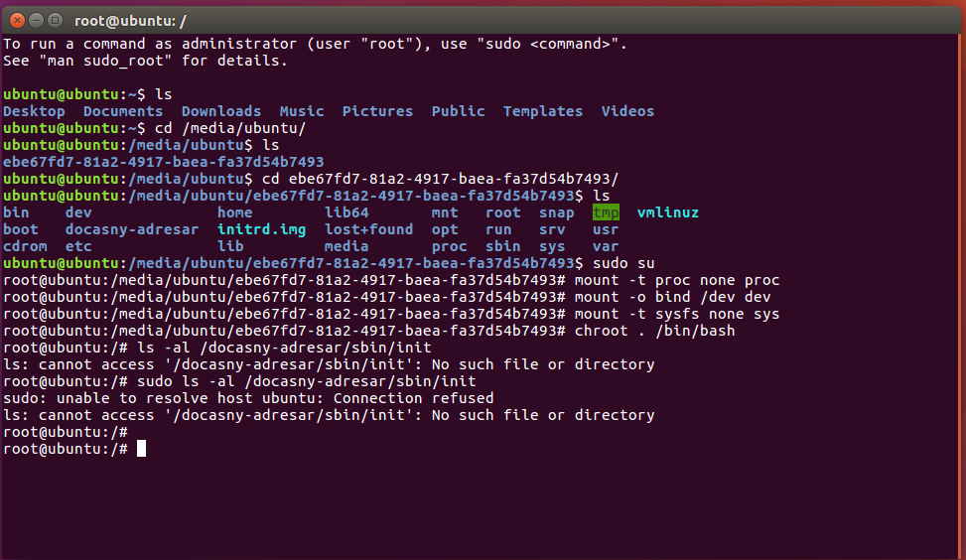
Task: Click the 'See "man sudo_root" for details.' line
Action: click(145, 61)
